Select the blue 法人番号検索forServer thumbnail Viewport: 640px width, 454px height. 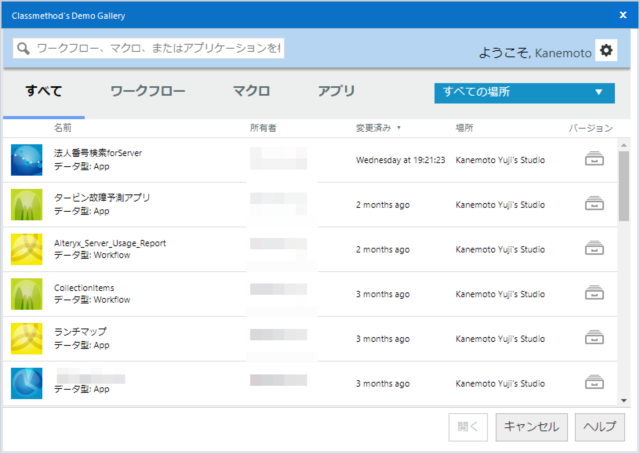[27, 160]
